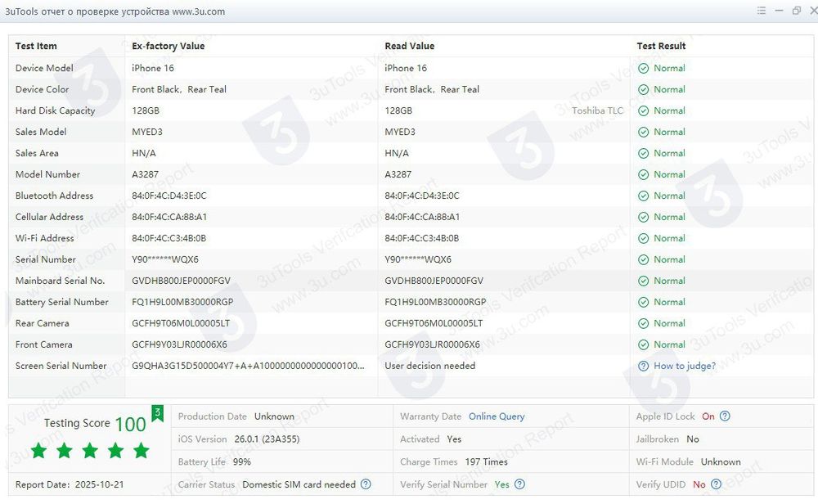Click the Read Value column header

point(410,46)
